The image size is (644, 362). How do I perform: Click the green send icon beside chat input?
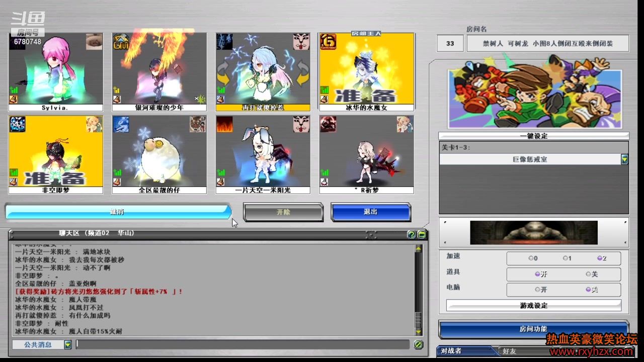pos(418,344)
